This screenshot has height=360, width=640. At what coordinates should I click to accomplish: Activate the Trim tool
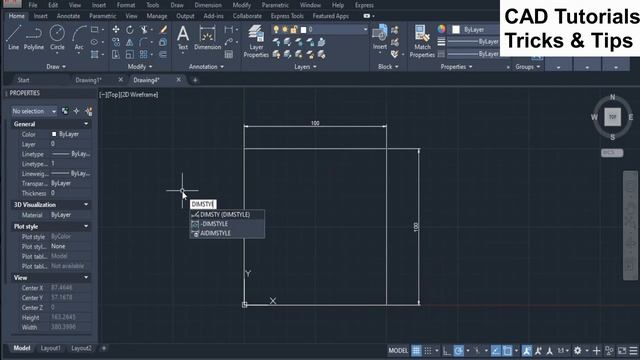click(x=144, y=30)
